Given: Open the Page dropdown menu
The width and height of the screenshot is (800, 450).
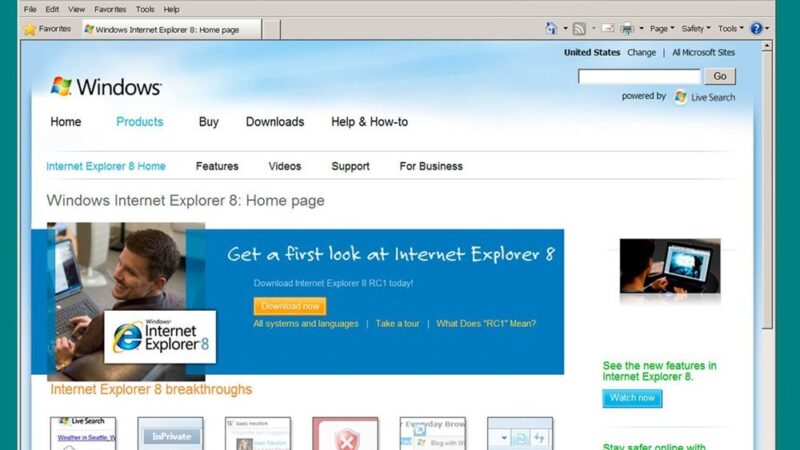Looking at the screenshot, I should tap(662, 29).
